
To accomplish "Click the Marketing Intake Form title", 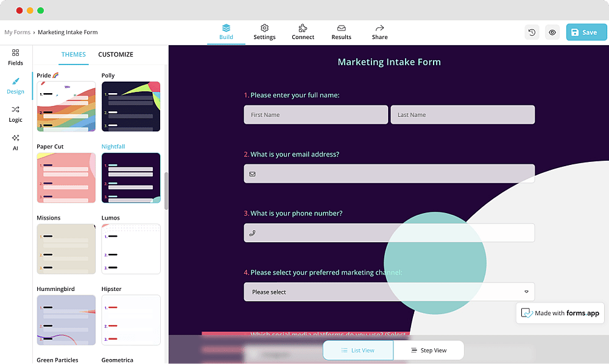I will pos(389,62).
